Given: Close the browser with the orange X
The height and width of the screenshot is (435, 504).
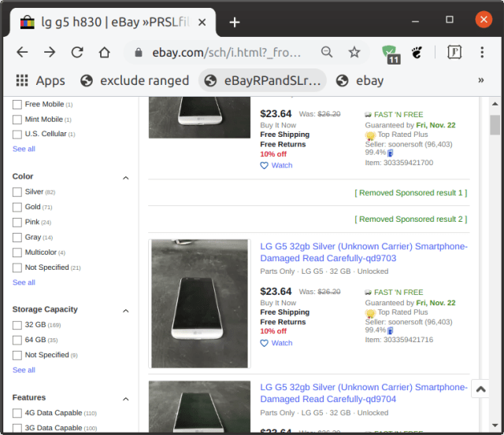Looking at the screenshot, I should pyautogui.click(x=484, y=20).
